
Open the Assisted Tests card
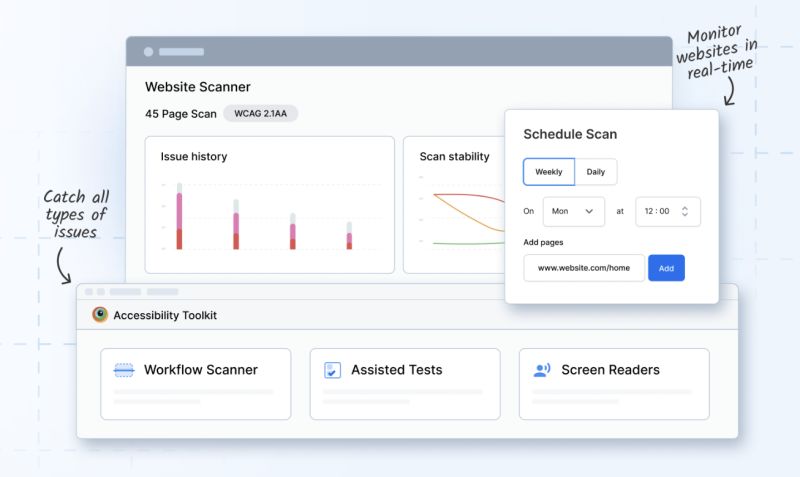pos(405,384)
